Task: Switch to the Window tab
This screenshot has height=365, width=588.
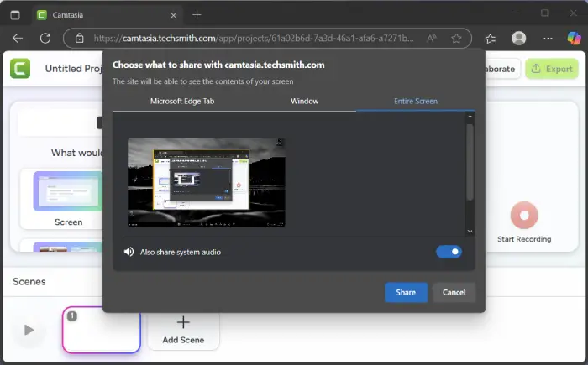Action: click(304, 102)
